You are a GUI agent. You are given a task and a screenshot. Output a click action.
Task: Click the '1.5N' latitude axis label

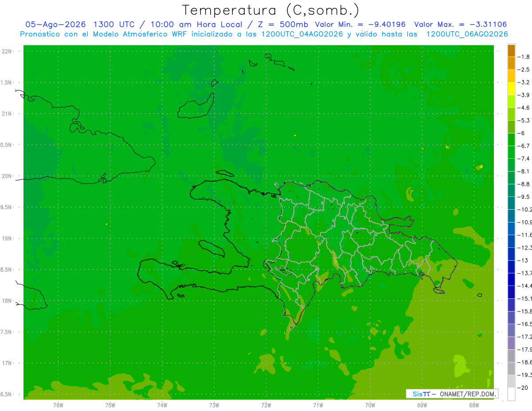tap(6, 82)
